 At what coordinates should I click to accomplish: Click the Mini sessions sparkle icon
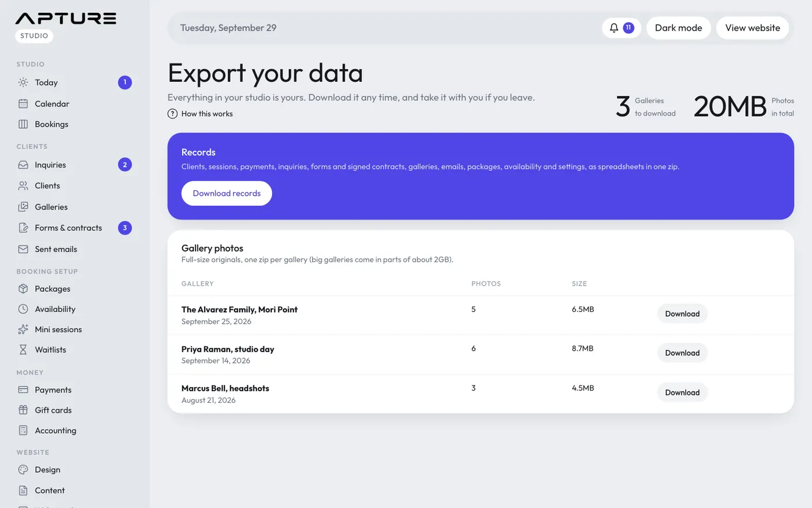[23, 329]
